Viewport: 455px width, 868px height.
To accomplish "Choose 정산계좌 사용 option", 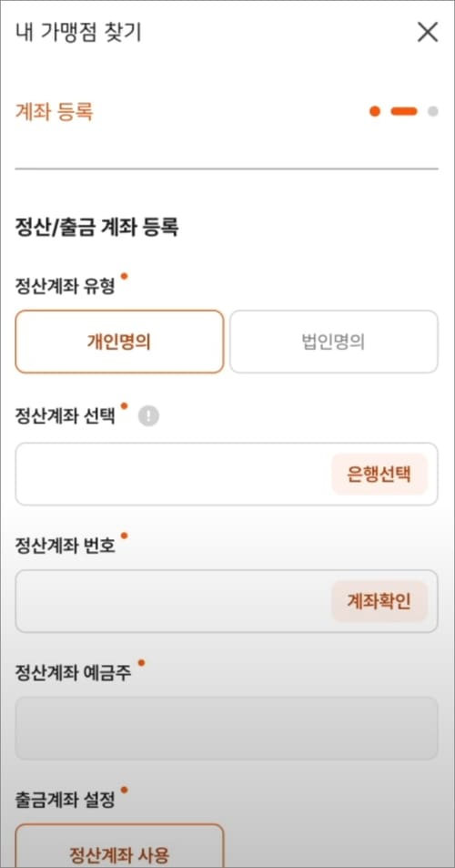I will [119, 846].
